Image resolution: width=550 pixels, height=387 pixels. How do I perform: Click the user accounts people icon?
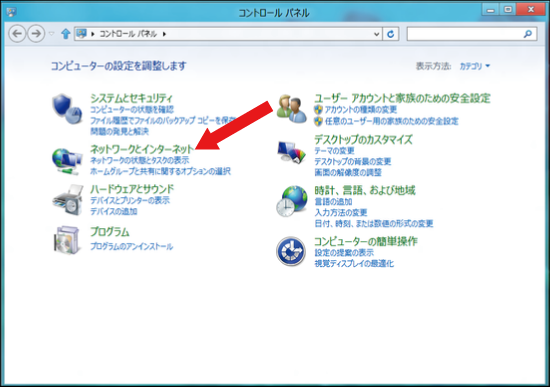coord(291,109)
